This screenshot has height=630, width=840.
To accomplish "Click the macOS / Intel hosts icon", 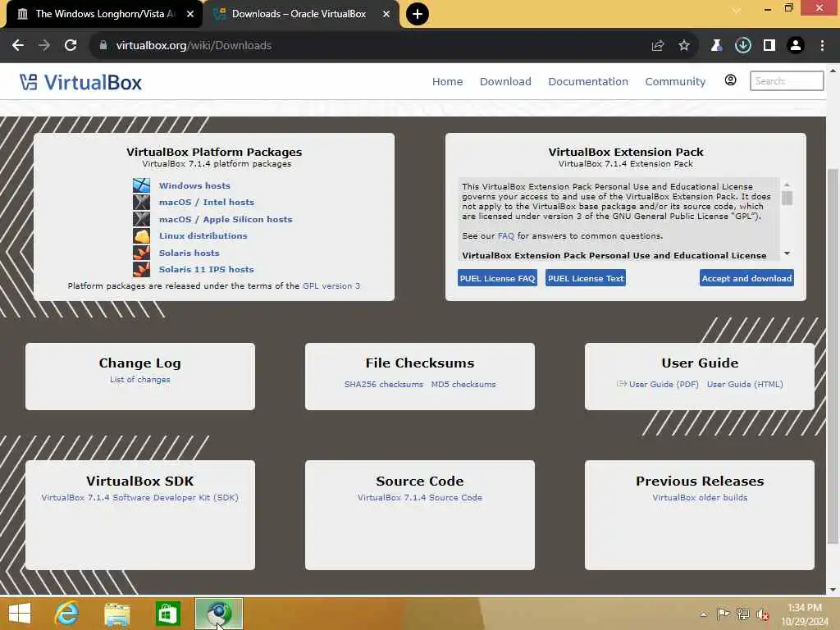I will [141, 202].
